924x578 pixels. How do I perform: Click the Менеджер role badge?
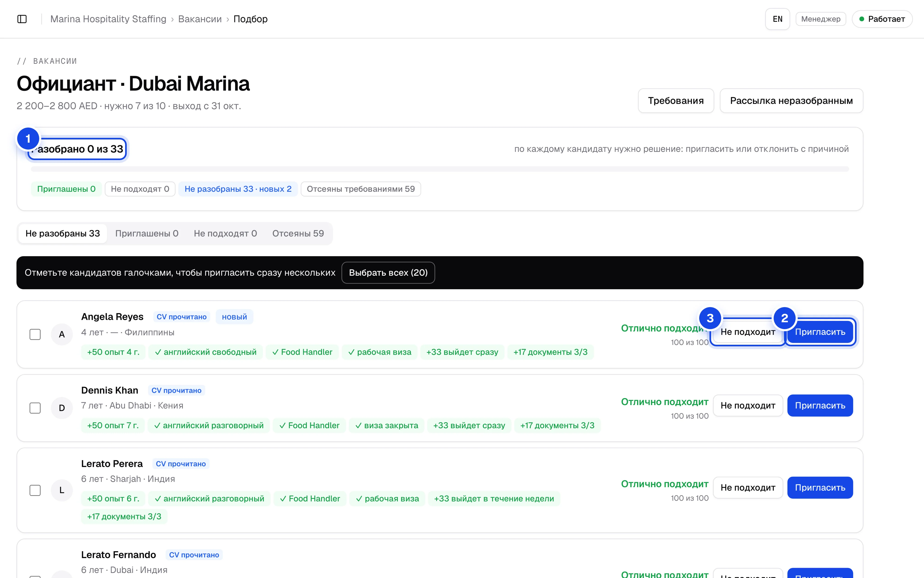click(821, 19)
